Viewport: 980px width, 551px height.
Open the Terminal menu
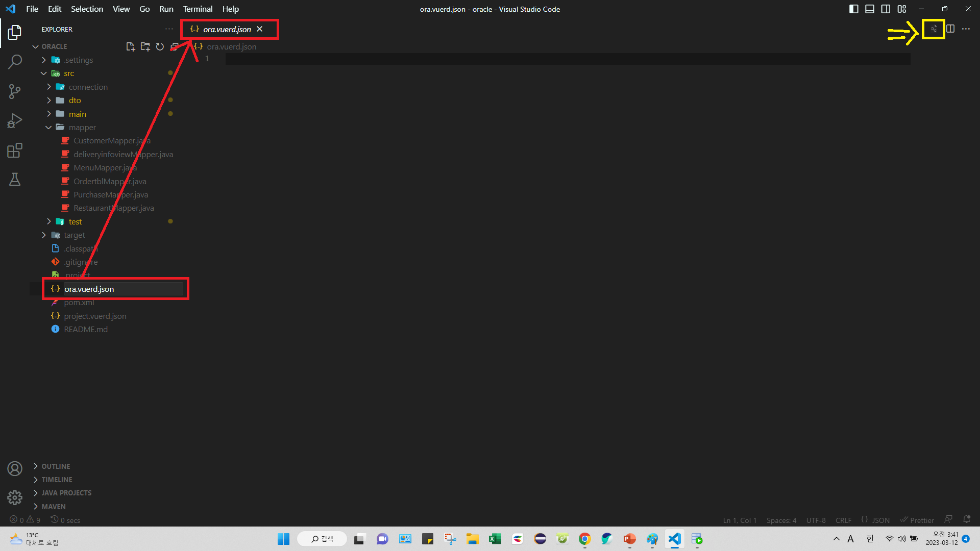198,9
